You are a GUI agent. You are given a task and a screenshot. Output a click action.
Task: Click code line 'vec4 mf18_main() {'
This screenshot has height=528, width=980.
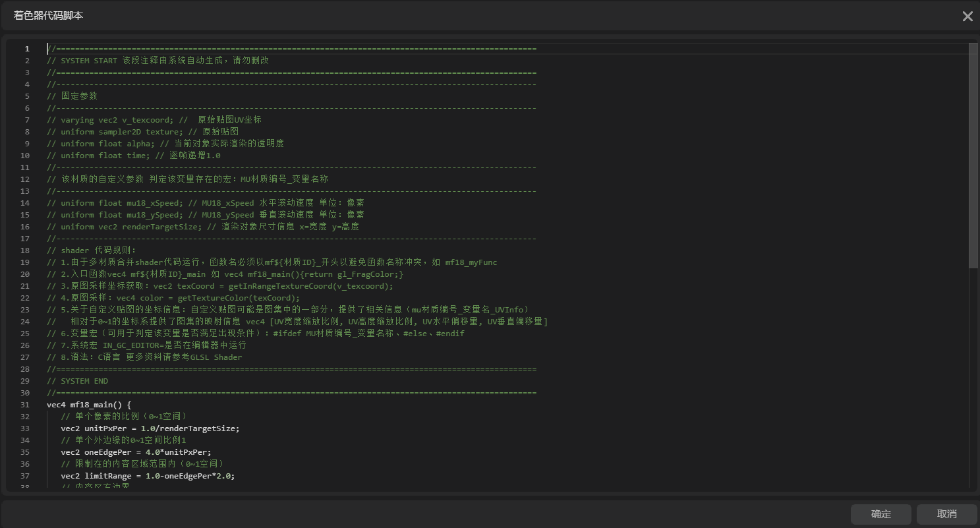point(89,405)
